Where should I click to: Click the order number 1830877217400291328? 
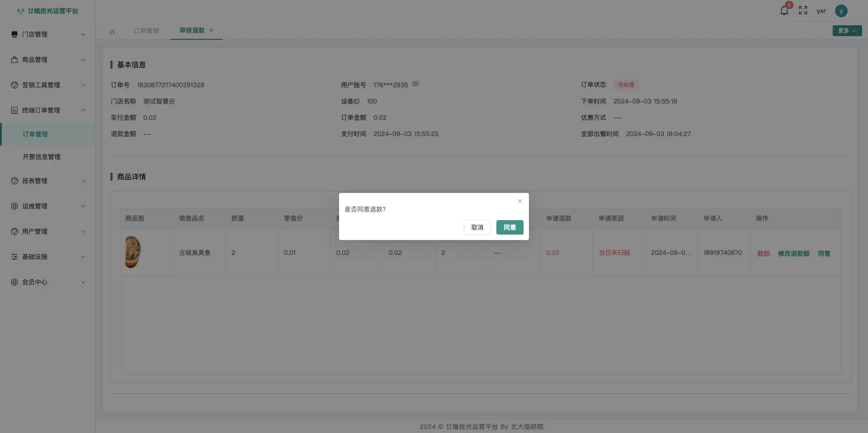click(170, 85)
